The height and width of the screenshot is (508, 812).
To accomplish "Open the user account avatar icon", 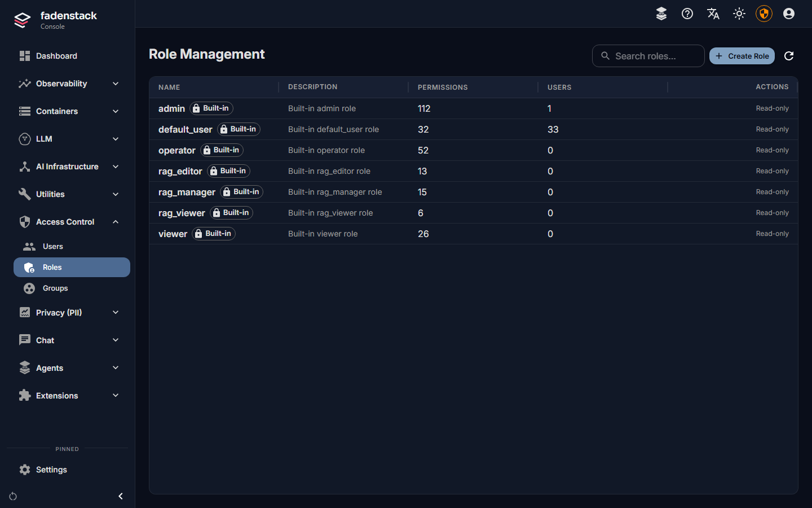I will tap(789, 14).
